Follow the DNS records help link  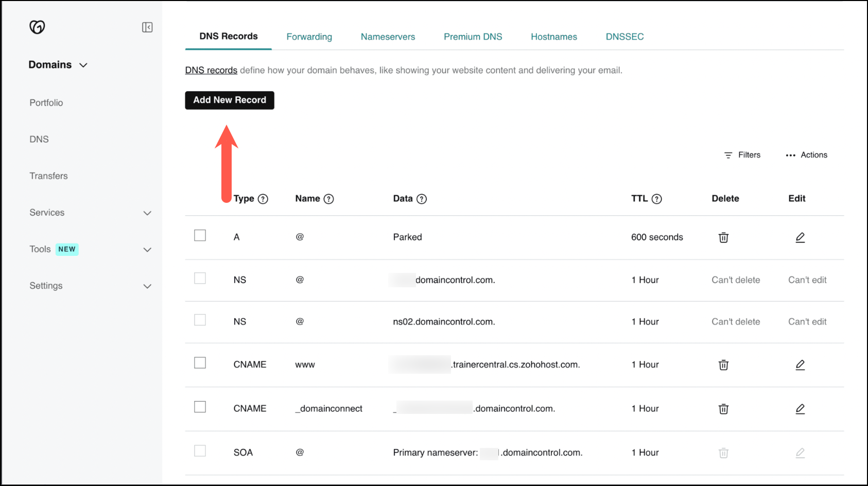[211, 70]
